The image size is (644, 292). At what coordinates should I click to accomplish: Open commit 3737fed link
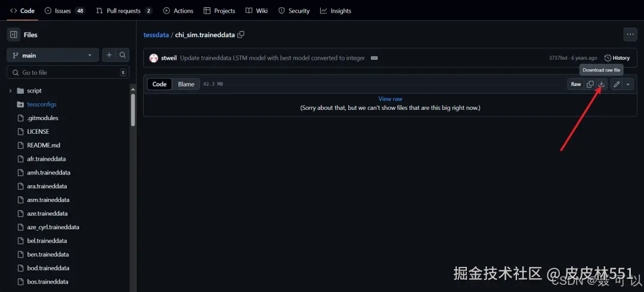tap(558, 58)
